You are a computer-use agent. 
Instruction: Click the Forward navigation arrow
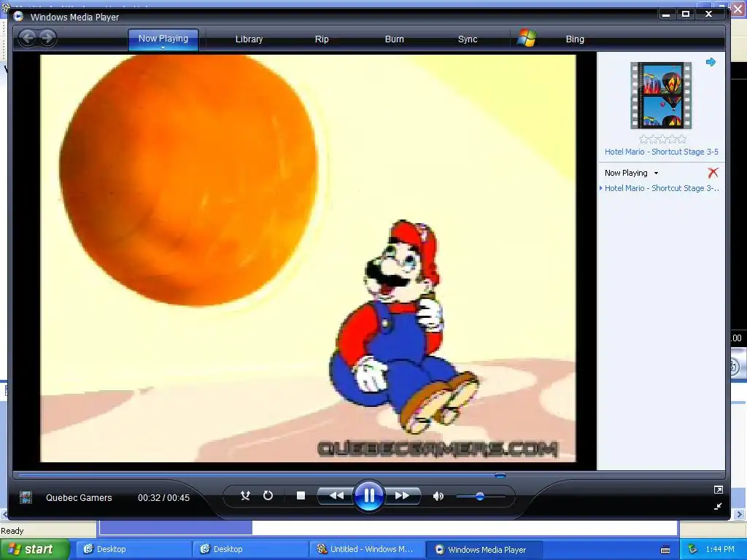tap(47, 38)
